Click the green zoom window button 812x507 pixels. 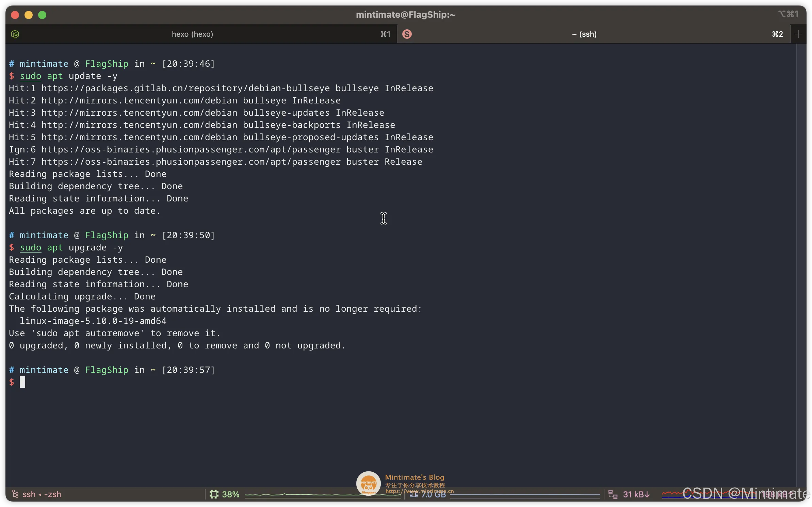42,15
